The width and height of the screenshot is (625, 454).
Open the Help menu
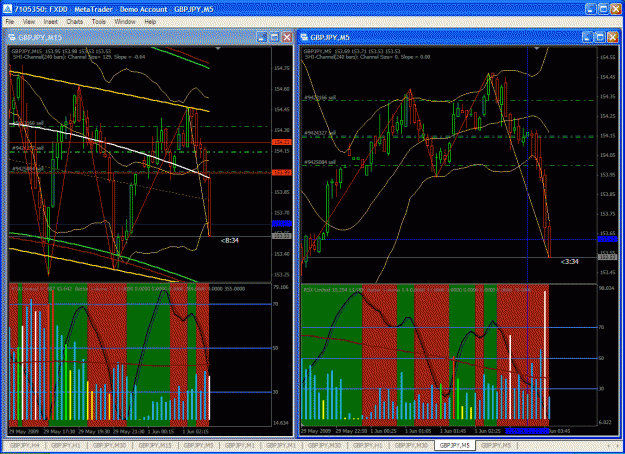pos(150,22)
